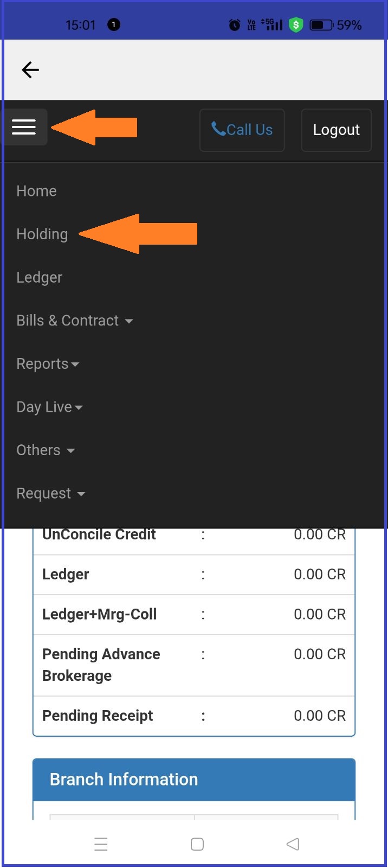Image resolution: width=388 pixels, height=868 pixels.
Task: Tap the phone icon in Call Us
Action: (x=218, y=129)
